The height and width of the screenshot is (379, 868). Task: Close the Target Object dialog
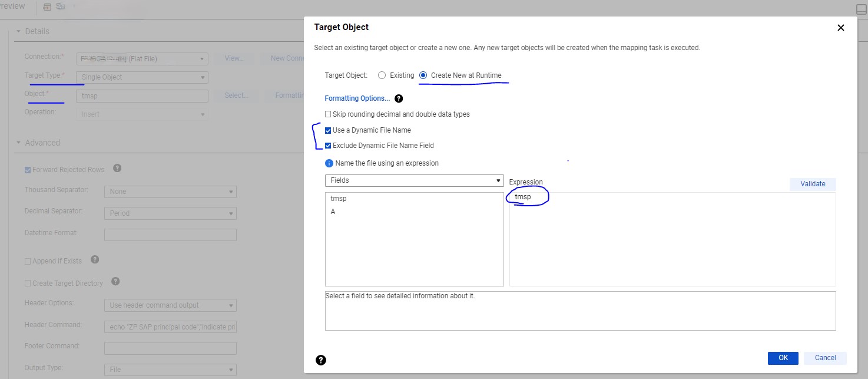[840, 28]
